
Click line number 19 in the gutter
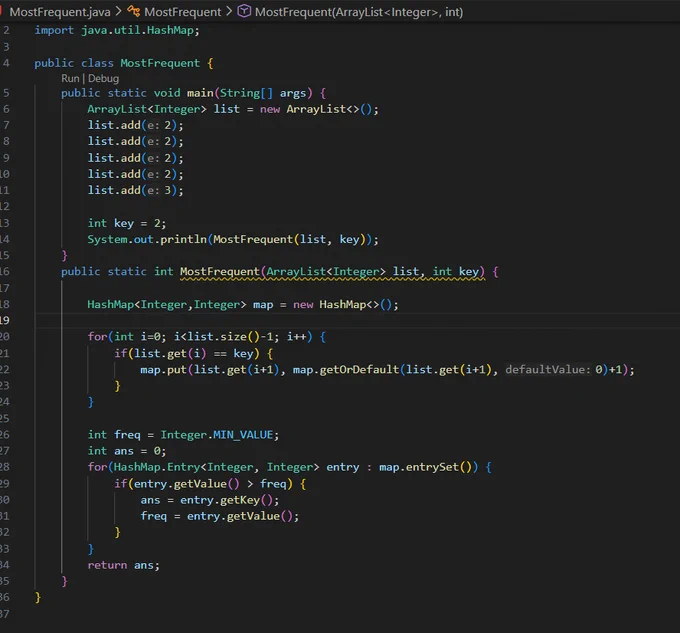(4, 320)
